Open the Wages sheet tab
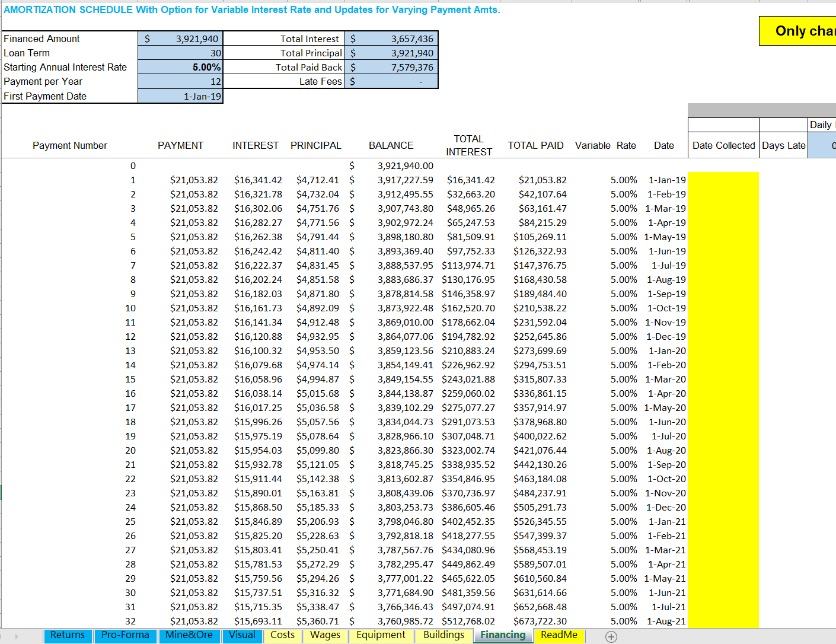This screenshot has width=836, height=644. point(326,635)
